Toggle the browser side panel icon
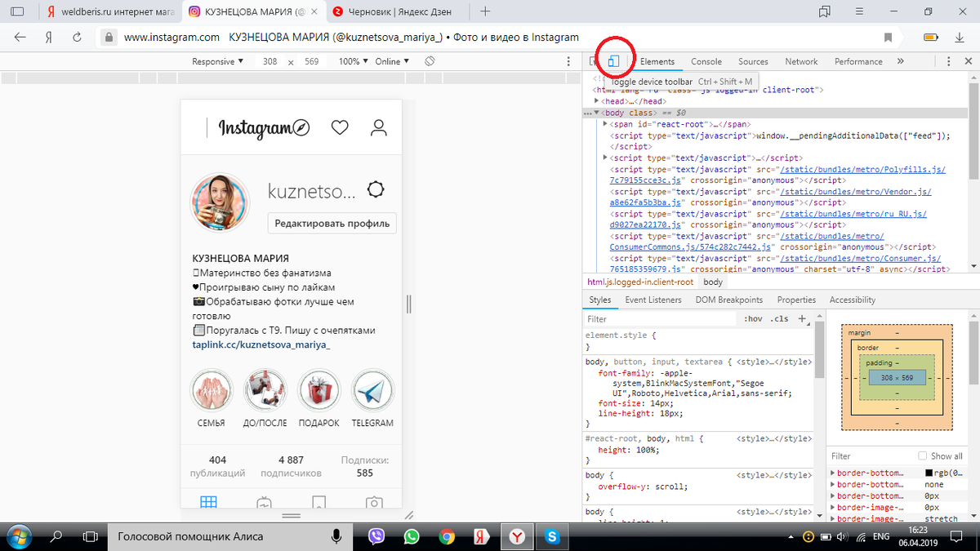Screen dimensions: 980x551 coord(16,11)
